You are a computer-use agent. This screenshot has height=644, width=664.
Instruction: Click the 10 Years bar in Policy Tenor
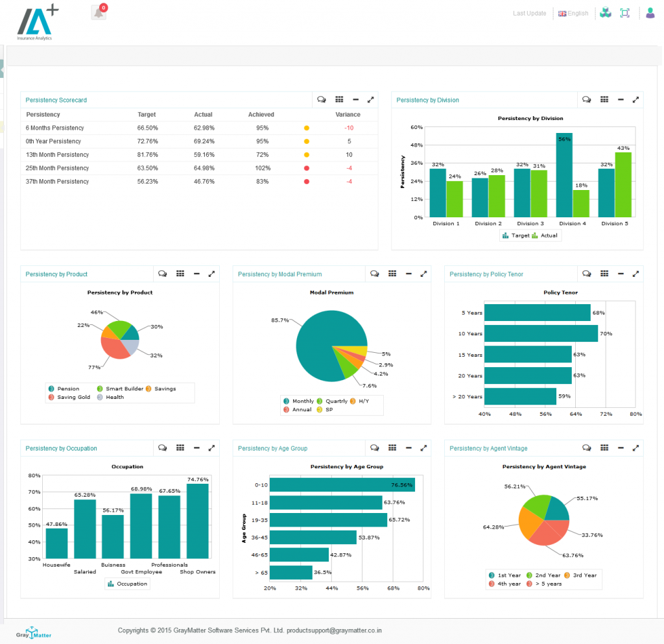[540, 333]
